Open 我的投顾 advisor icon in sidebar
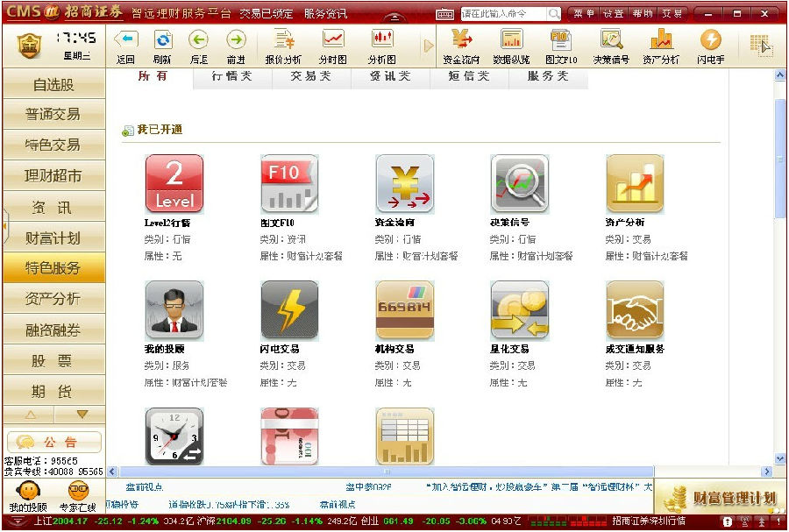Image resolution: width=789 pixels, height=532 pixels. point(28,496)
